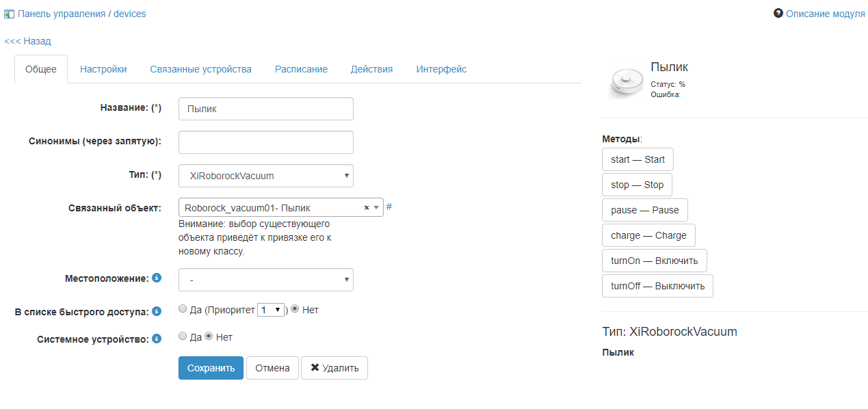Click the Удалить button
Image resolution: width=868 pixels, height=409 pixels.
coord(334,368)
